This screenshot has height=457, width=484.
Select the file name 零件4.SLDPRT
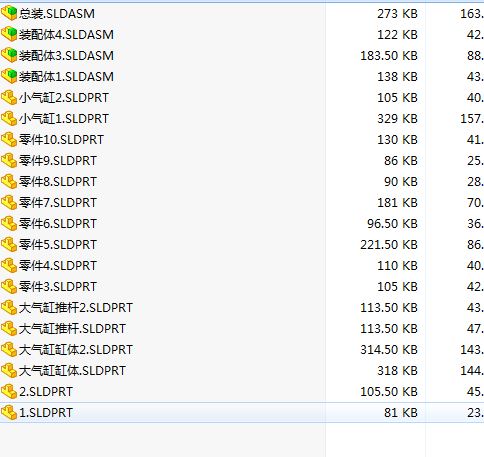(x=58, y=266)
